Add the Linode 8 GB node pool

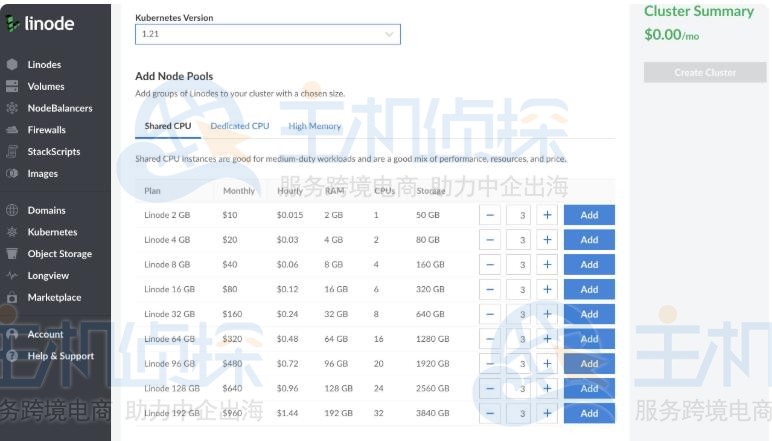[x=589, y=265]
